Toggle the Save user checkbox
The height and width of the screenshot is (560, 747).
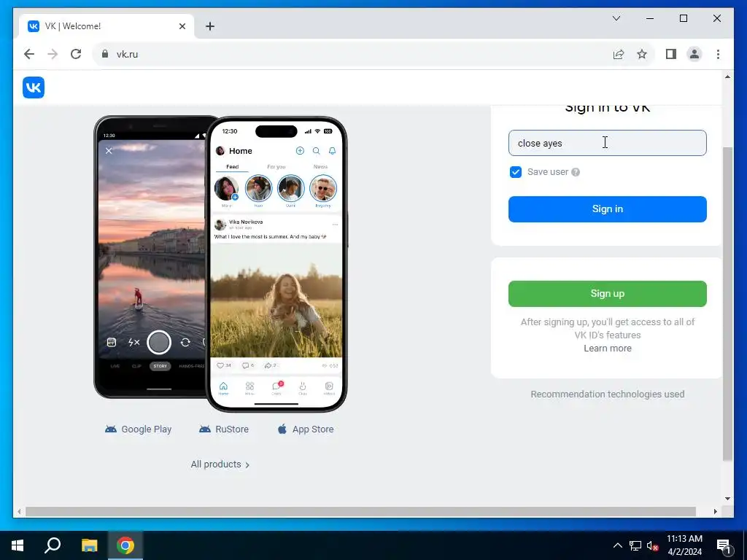coord(516,172)
